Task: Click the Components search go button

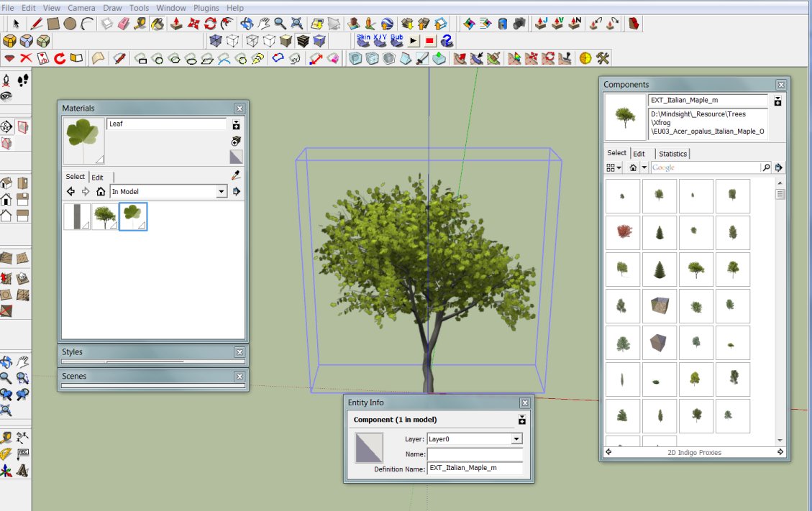Action: (x=766, y=167)
